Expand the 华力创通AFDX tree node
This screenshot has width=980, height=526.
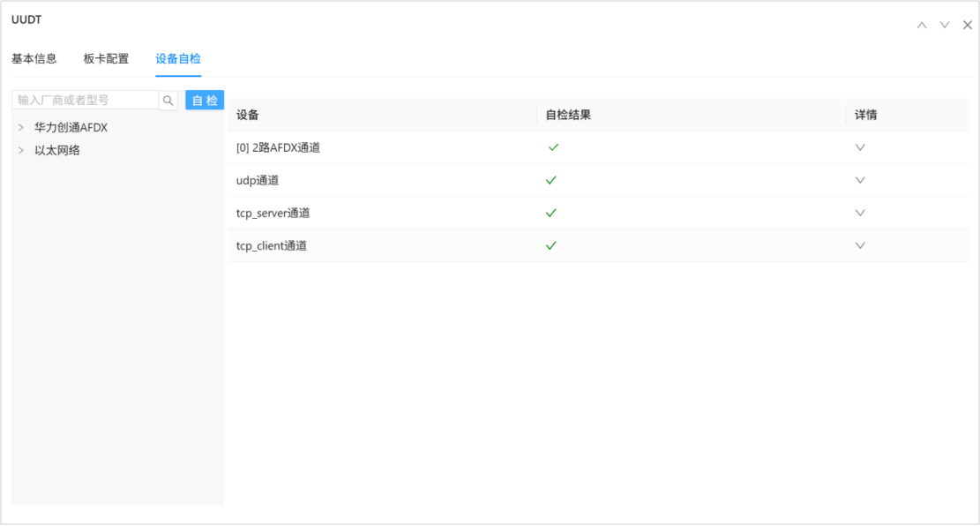(20, 126)
